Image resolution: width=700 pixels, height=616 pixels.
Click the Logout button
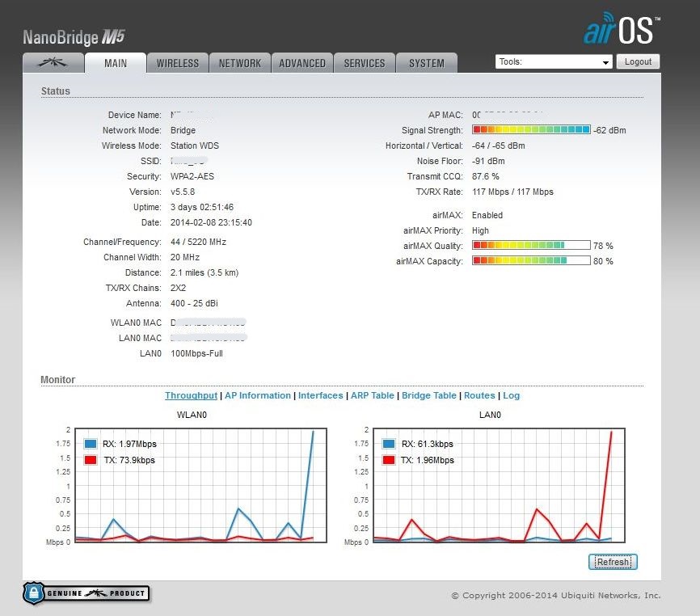tap(638, 61)
